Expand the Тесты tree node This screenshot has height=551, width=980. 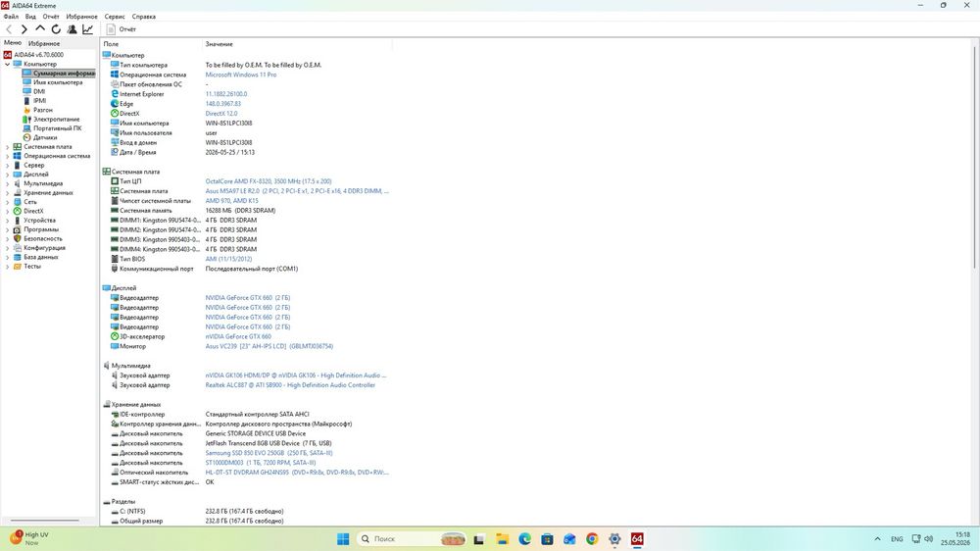pos(7,267)
